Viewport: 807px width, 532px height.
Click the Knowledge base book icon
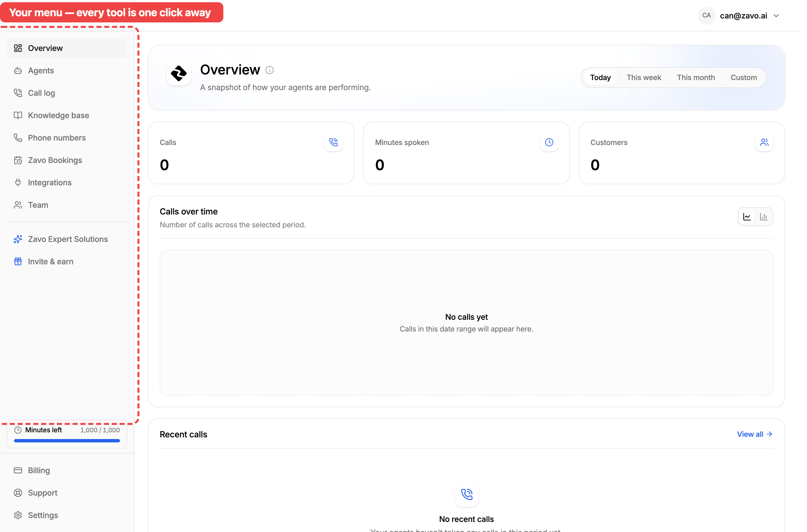tap(18, 115)
